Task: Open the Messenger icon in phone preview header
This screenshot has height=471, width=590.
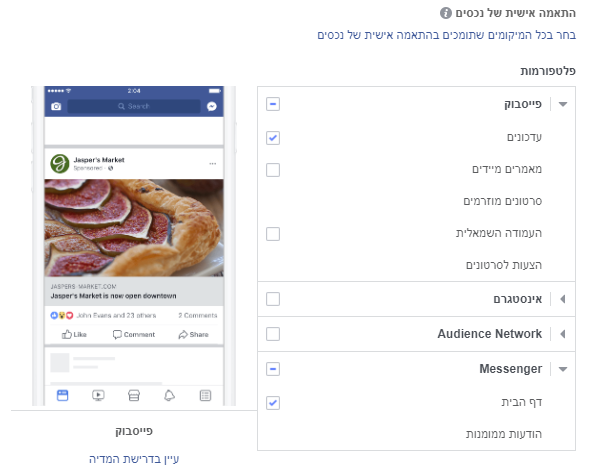Action: tap(212, 106)
